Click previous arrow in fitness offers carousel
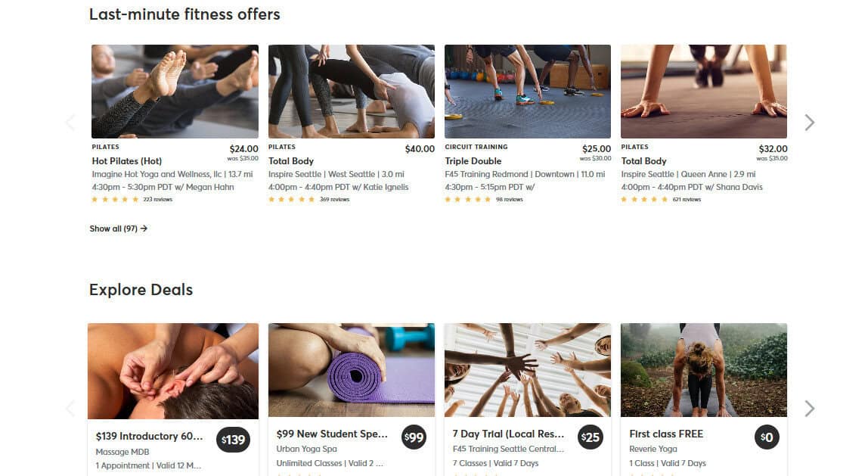This screenshot has width=868, height=476. [x=70, y=123]
